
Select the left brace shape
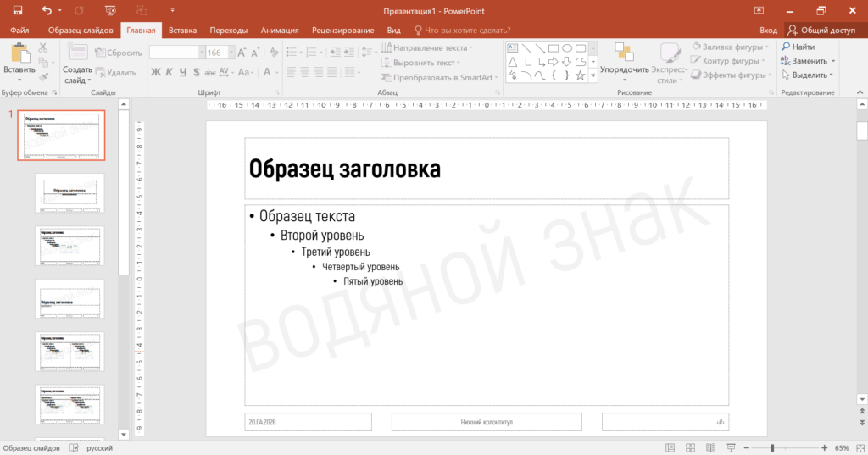[x=553, y=76]
